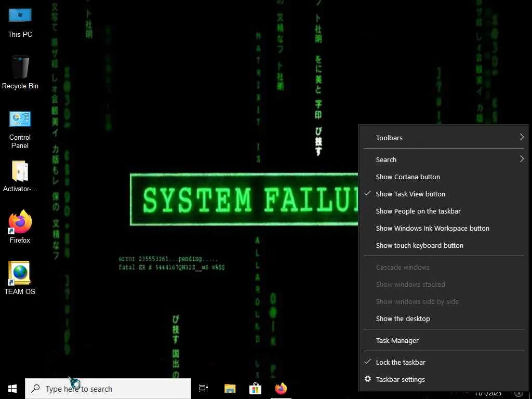
Task: Open Firefox from the taskbar
Action: pos(281,389)
